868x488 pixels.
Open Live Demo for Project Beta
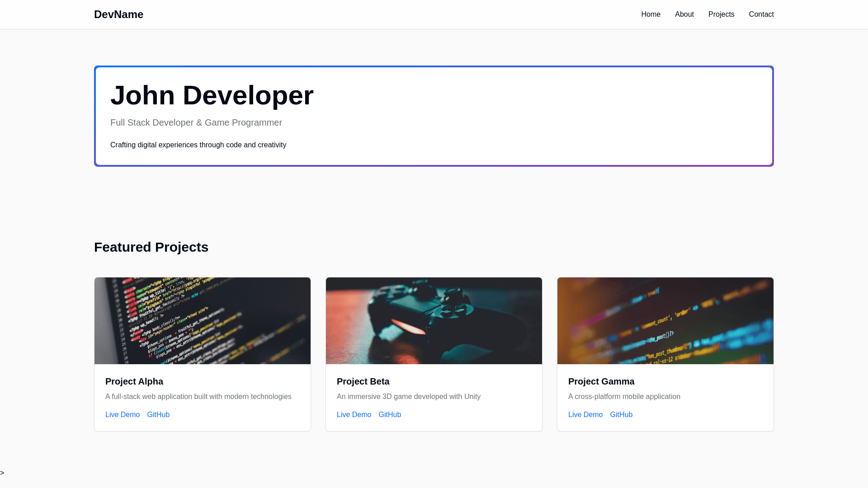[x=354, y=415]
